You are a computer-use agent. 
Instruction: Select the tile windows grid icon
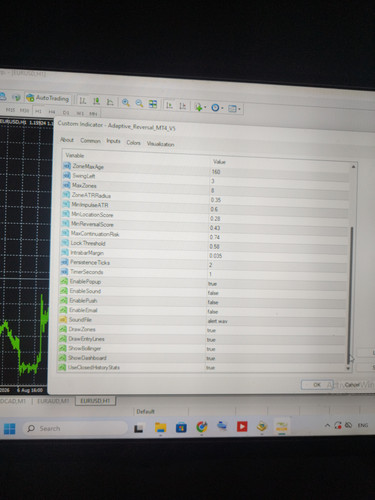tap(153, 104)
